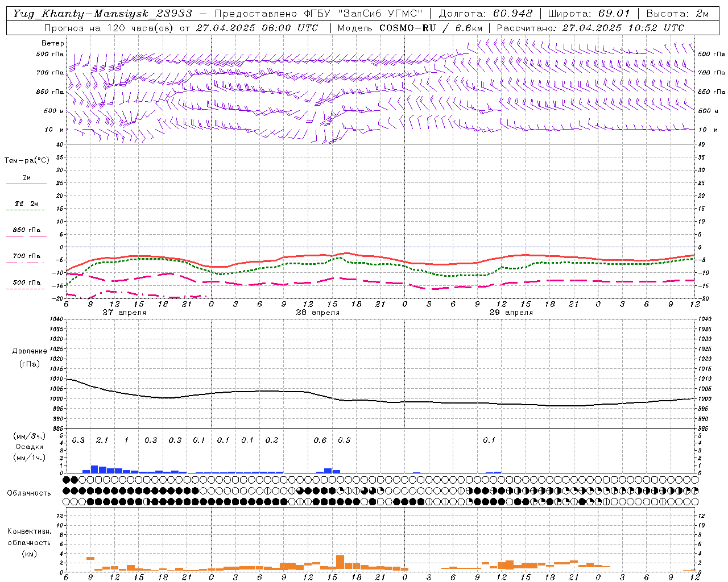Click the 0.2 three-hour precipitation value
The image size is (728, 582).
pyautogui.click(x=272, y=440)
